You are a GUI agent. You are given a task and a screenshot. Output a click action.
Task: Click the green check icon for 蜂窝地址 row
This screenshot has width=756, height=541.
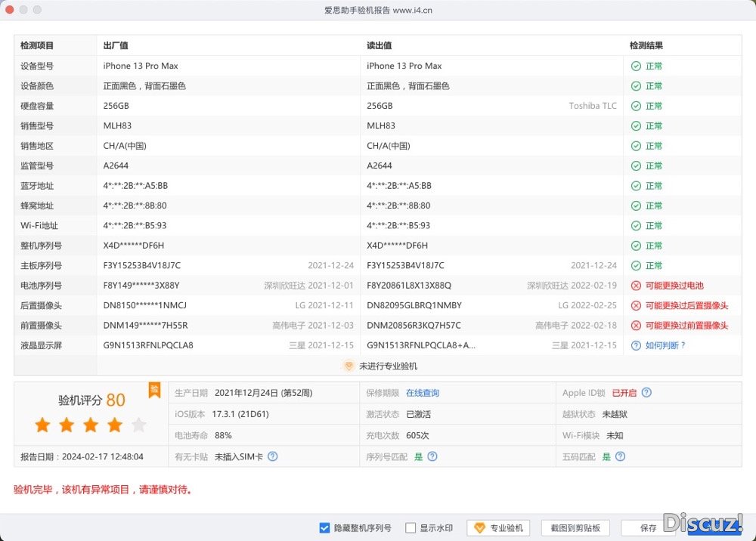pyautogui.click(x=636, y=206)
